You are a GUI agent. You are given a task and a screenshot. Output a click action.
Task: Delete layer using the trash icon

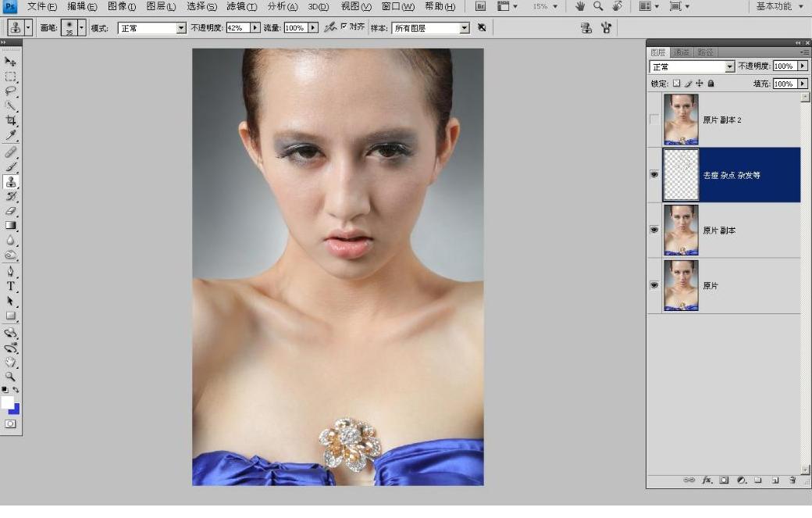click(792, 480)
